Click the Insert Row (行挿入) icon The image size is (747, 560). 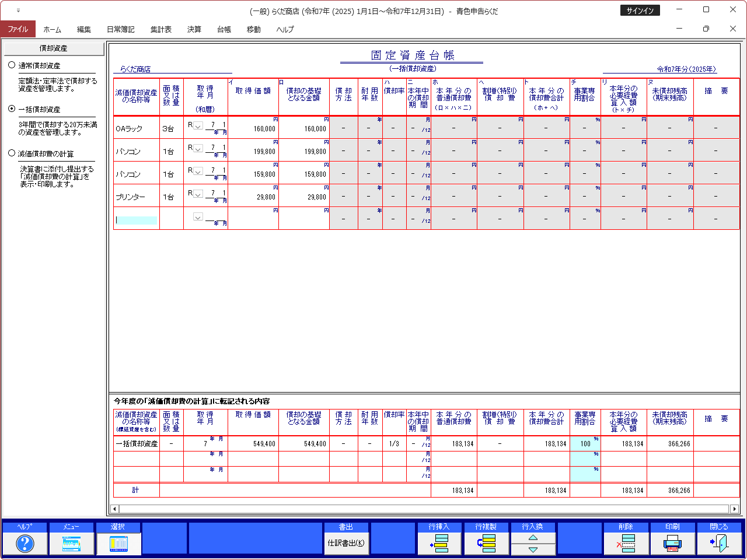(439, 544)
